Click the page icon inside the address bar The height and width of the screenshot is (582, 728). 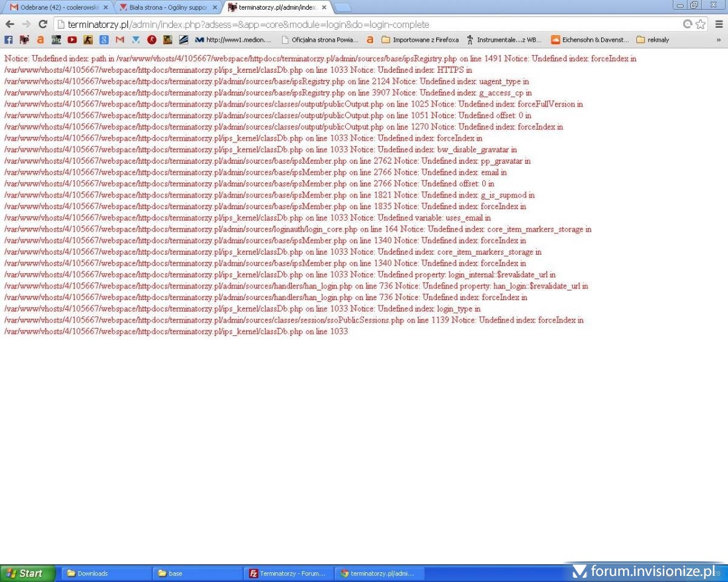click(x=59, y=24)
